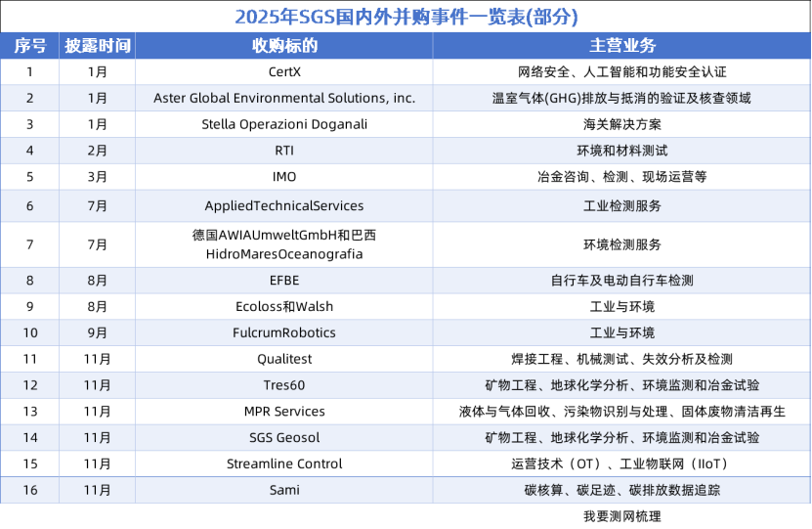This screenshot has width=812, height=529.
Task: Click the '3月' date in the IMO row
Action: click(98, 177)
